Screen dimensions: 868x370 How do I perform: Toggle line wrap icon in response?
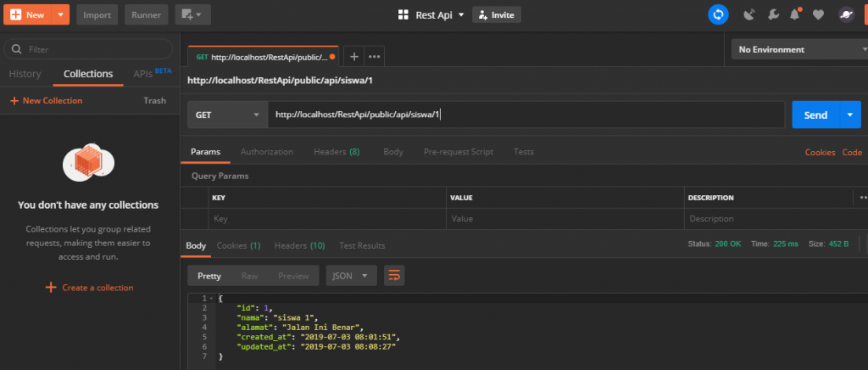tap(394, 276)
